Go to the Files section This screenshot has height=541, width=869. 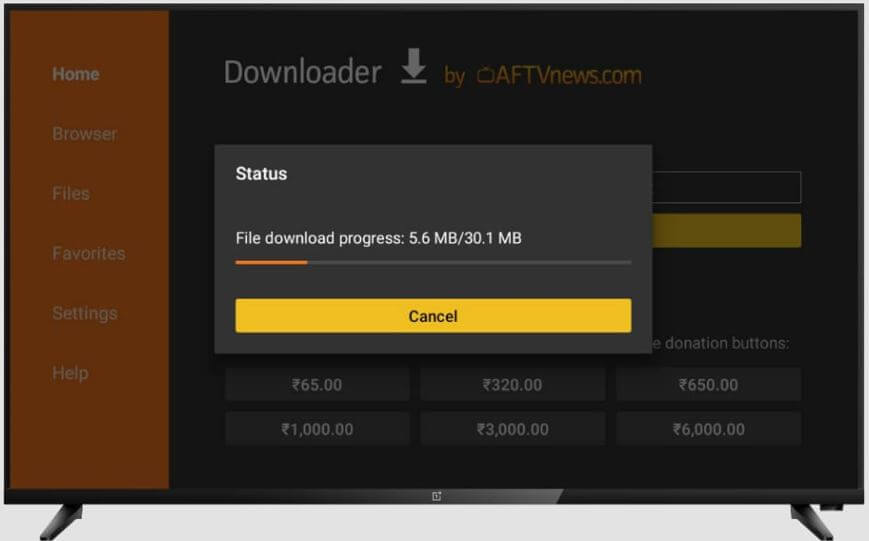tap(71, 193)
